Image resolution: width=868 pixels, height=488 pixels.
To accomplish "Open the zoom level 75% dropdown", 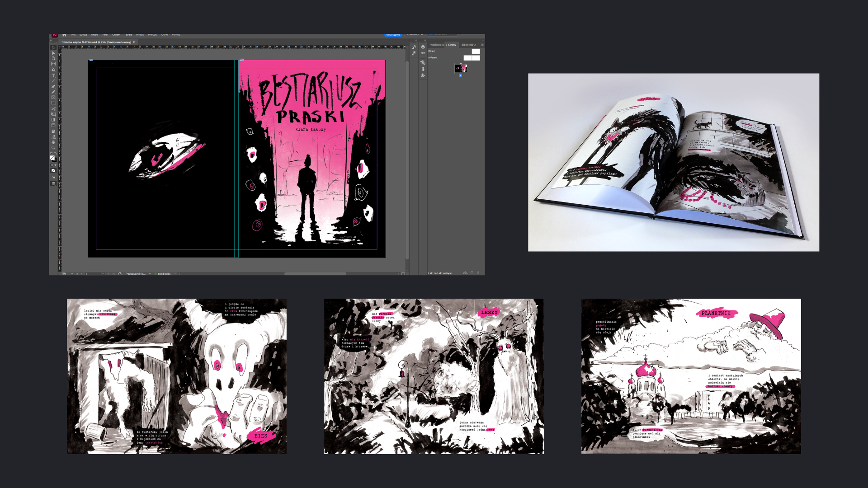I will pyautogui.click(x=72, y=274).
